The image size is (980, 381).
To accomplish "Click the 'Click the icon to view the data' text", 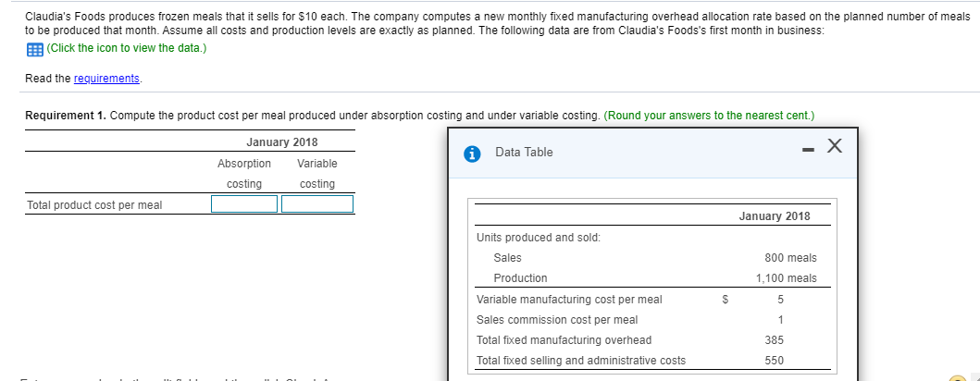I will coord(126,49).
